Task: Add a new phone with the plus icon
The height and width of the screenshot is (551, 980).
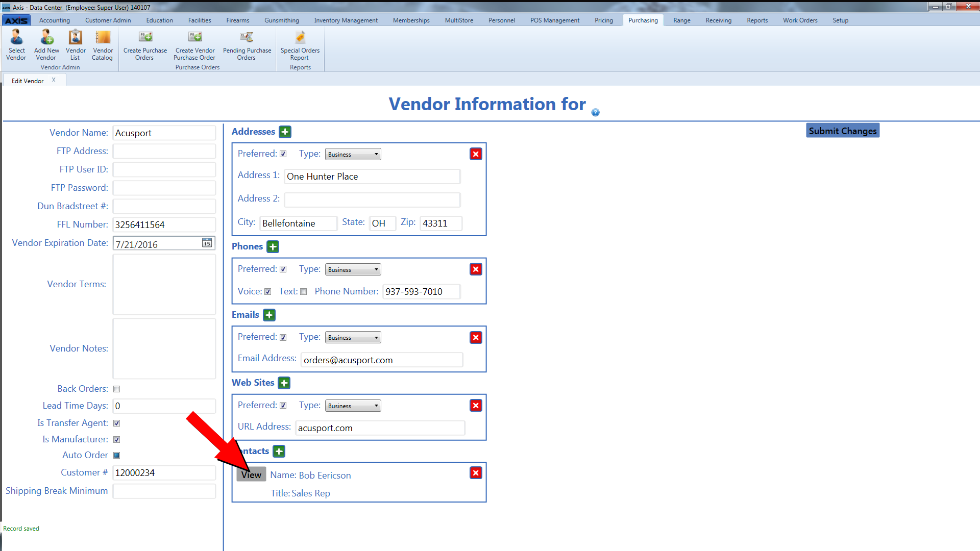Action: pos(273,247)
